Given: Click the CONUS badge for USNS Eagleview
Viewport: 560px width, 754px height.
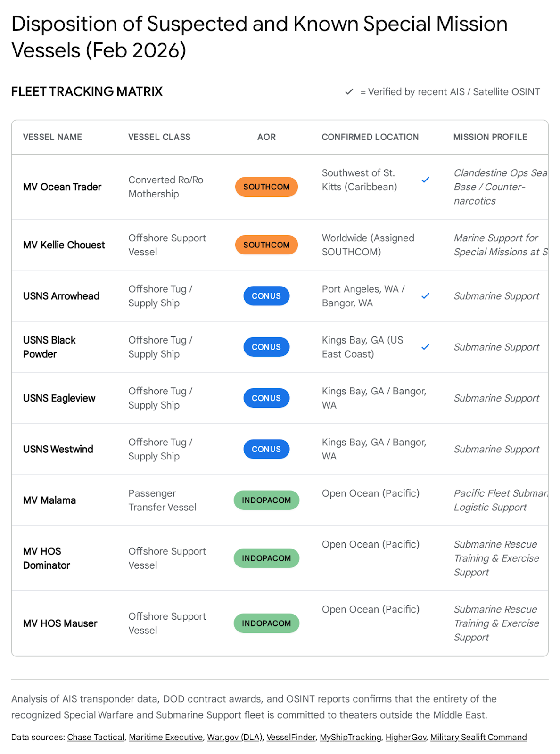Looking at the screenshot, I should [x=266, y=398].
